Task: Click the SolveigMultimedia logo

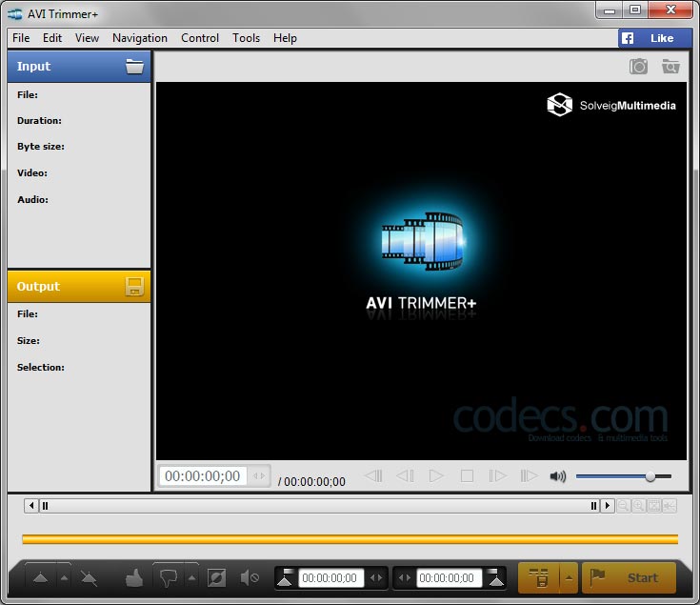Action: (x=611, y=105)
